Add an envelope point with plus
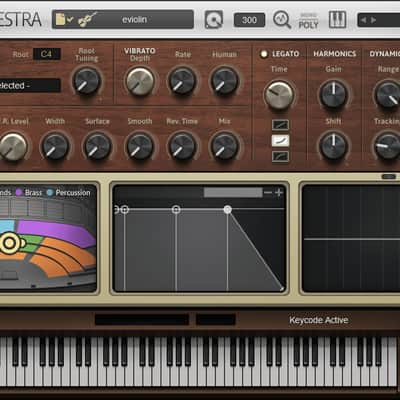Screen dimensions: 400x400 279,192
